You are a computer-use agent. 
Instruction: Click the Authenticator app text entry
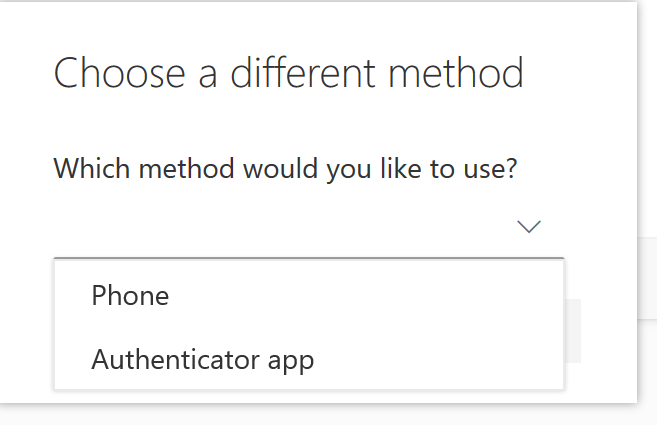pyautogui.click(x=202, y=360)
